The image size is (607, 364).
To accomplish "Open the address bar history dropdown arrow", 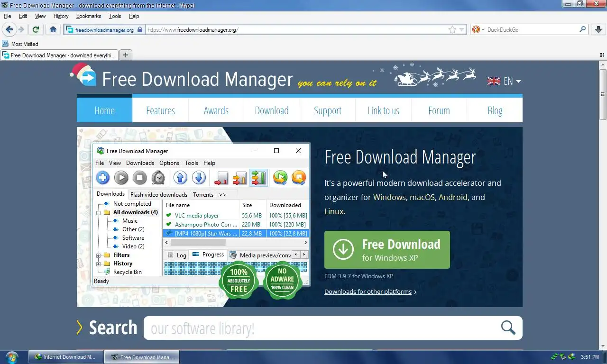I will 461,29.
